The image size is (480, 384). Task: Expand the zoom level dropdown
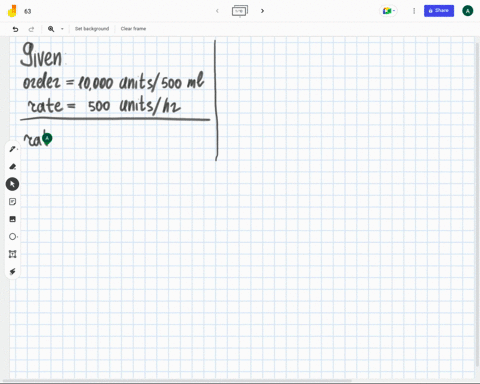point(62,29)
